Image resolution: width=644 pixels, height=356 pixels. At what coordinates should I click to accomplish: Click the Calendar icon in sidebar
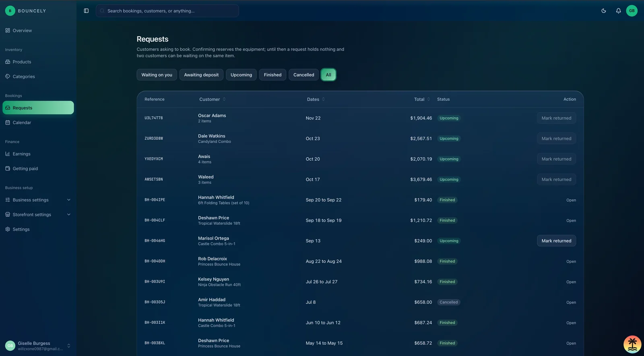(x=8, y=122)
